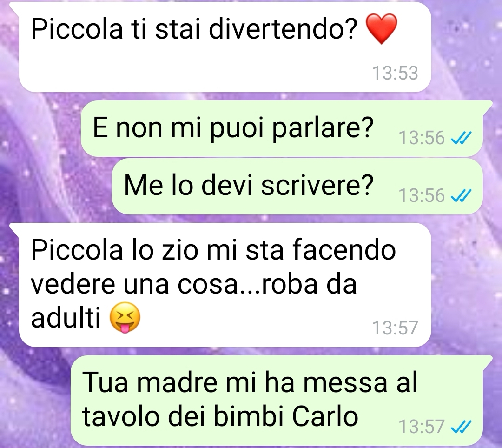Tap the text 'Piccola lo zio mi sta facendo'
This screenshot has height=448, width=502.
(x=213, y=250)
